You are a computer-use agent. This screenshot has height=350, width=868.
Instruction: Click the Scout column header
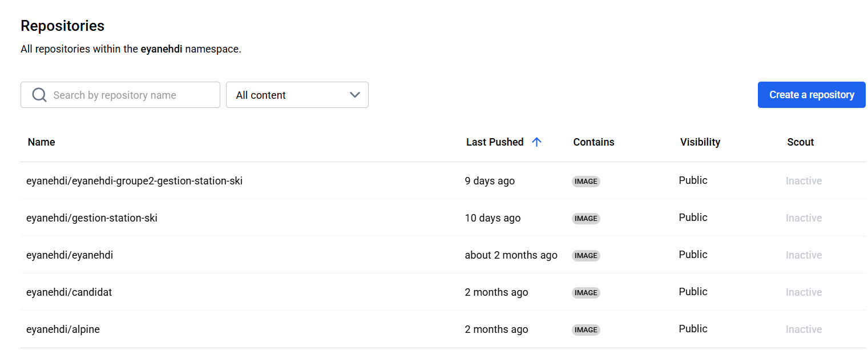800,142
